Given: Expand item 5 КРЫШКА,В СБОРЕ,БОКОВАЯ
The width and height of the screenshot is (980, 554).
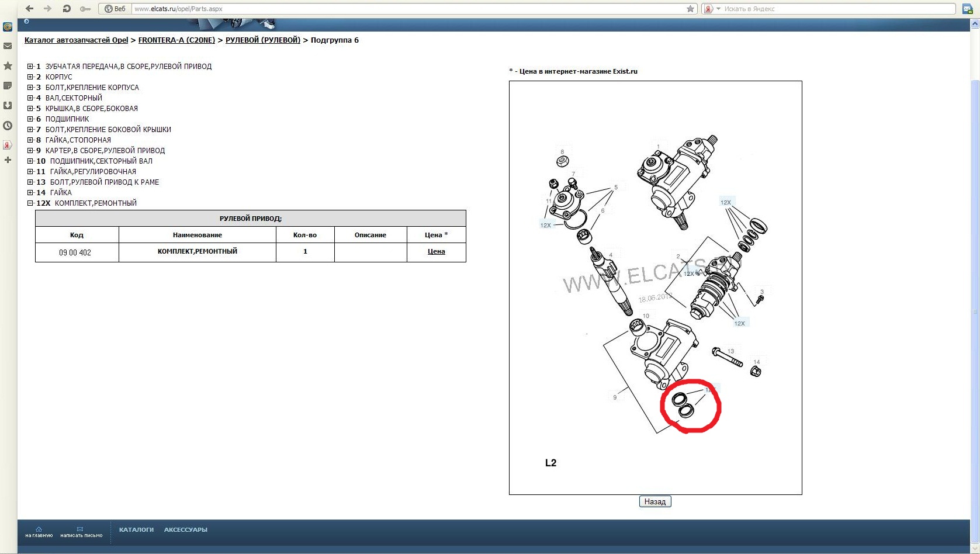Looking at the screenshot, I should coord(30,109).
